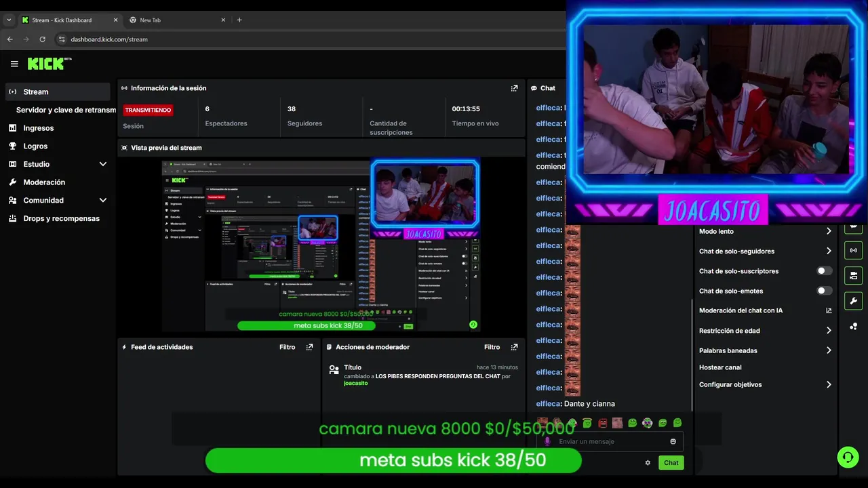Pop out the Acciones de moderador panel
Image resolution: width=868 pixels, height=488 pixels.
(514, 347)
